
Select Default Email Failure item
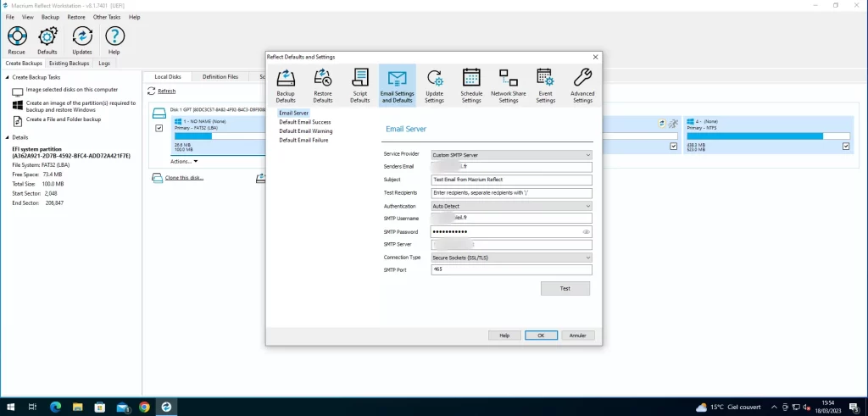tap(303, 140)
